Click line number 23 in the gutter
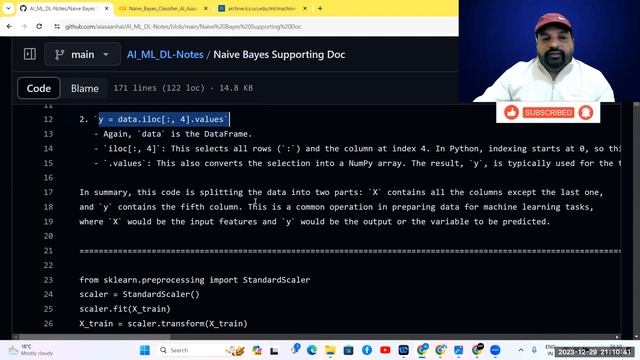Screen dimensions: 640x360 (x=48, y=280)
